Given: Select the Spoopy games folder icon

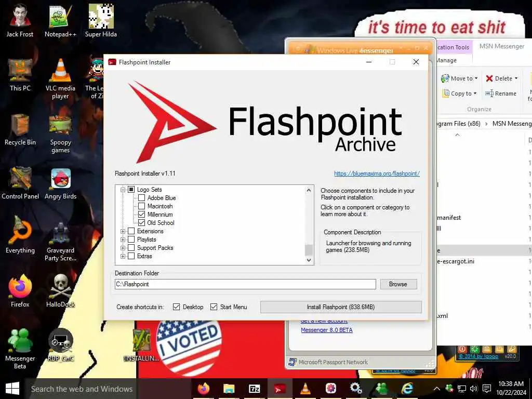Looking at the screenshot, I should (60, 133).
